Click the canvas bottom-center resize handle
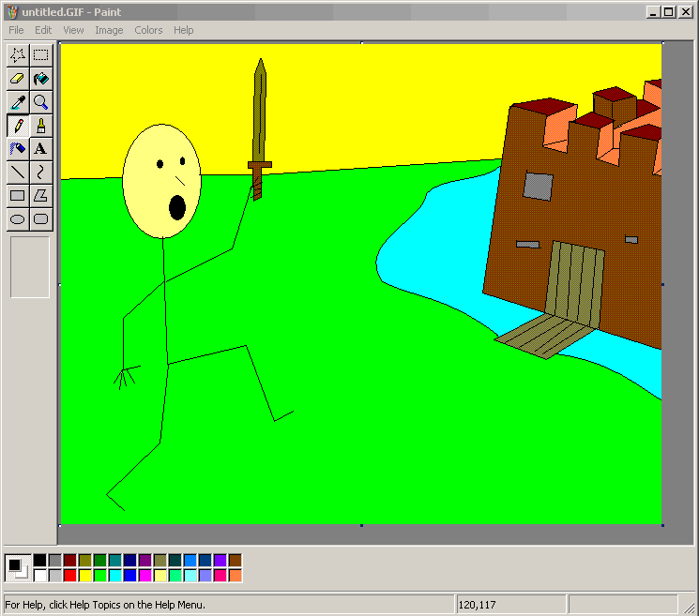Viewport: 699px width, 616px height. (361, 526)
